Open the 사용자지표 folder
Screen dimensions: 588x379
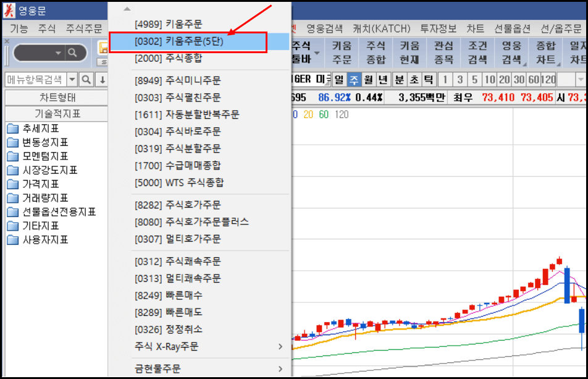(x=38, y=240)
